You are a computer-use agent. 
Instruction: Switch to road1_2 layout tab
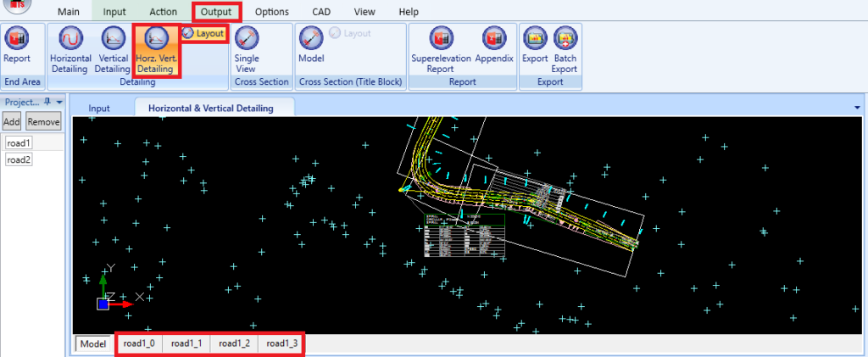click(234, 343)
